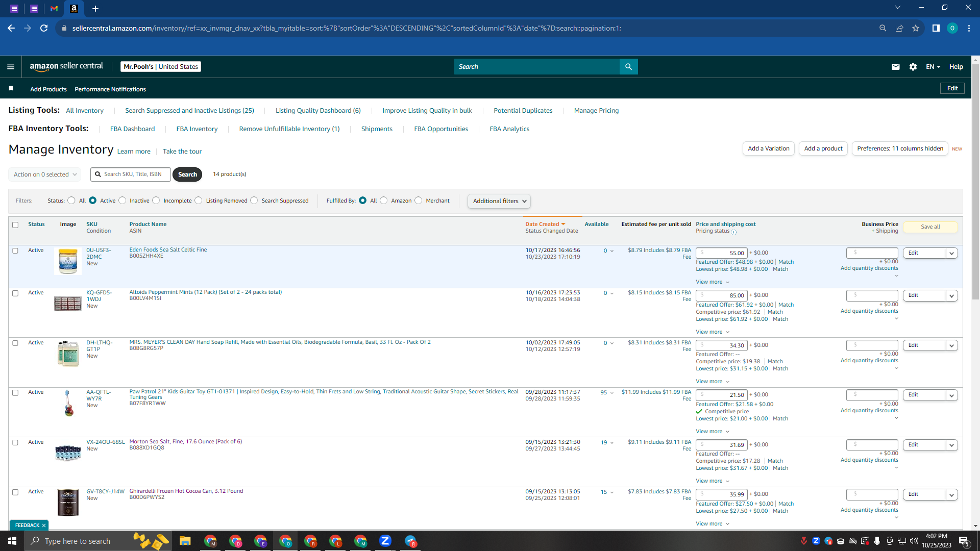Click the Save all button
The image size is (980, 551).
click(930, 227)
